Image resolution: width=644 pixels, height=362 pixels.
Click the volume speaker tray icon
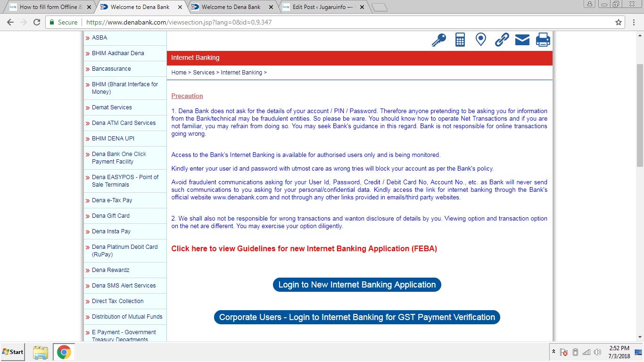tap(598, 352)
